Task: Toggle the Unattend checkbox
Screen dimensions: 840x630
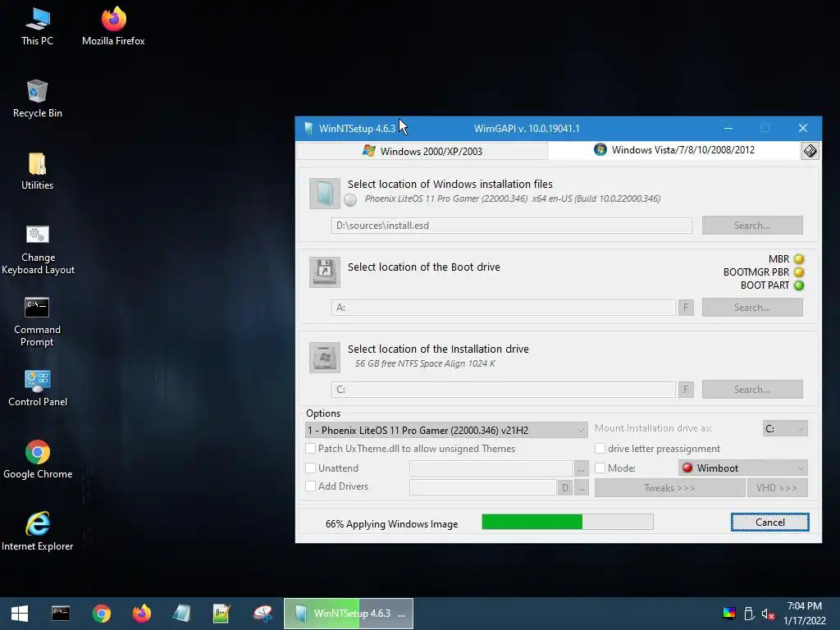Action: tap(311, 468)
